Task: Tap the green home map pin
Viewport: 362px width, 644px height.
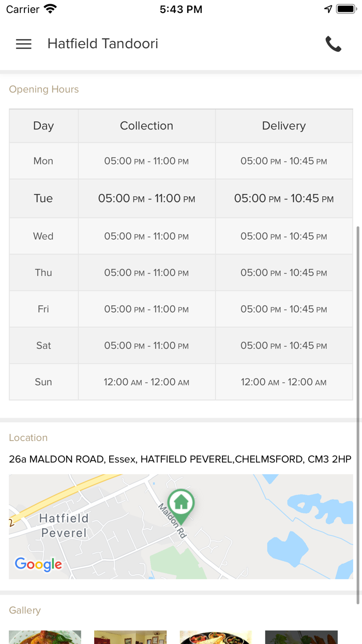Action: coord(181,503)
